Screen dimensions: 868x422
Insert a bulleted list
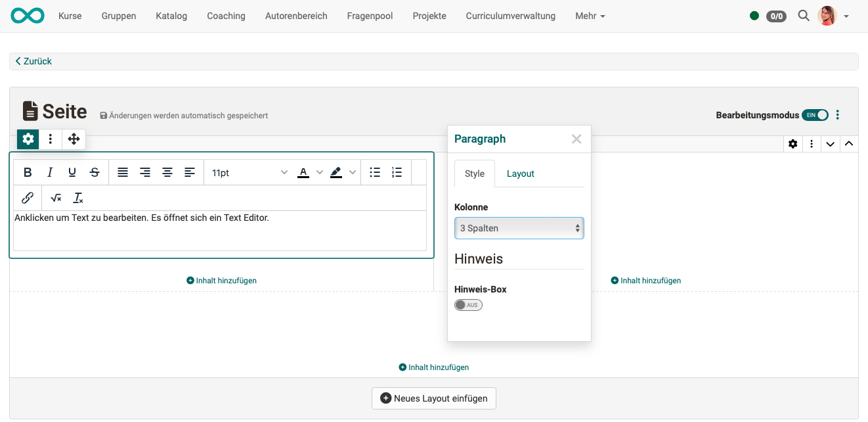(375, 172)
